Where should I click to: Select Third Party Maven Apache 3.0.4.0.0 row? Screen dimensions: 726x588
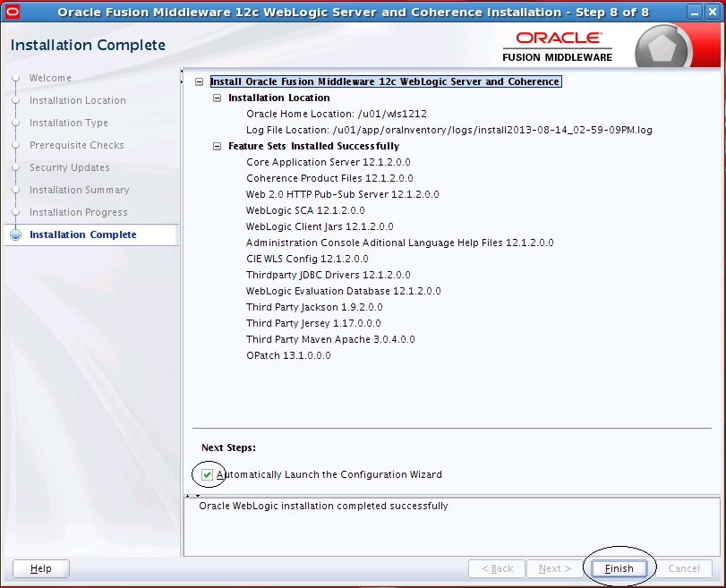(x=330, y=339)
